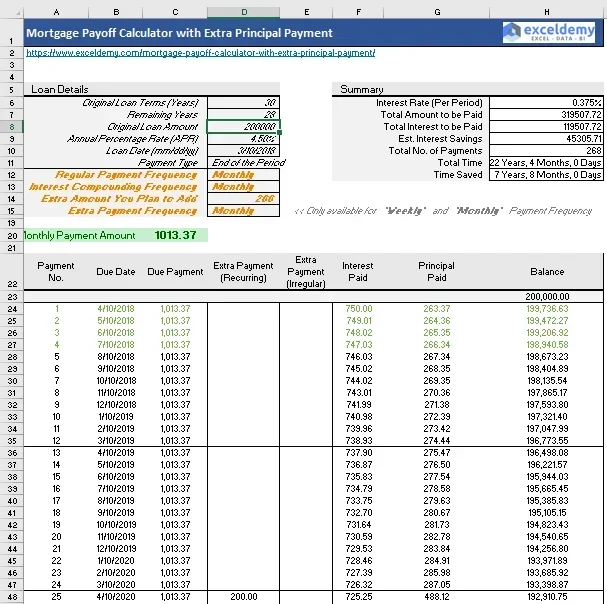This screenshot has width=607, height=604.
Task: Click the 'Regular Payment Frequency' label
Action: (x=126, y=175)
